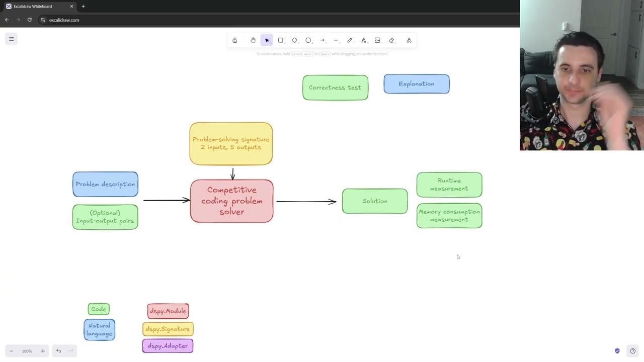Select the dspy.Adapter legend box

pyautogui.click(x=168, y=346)
